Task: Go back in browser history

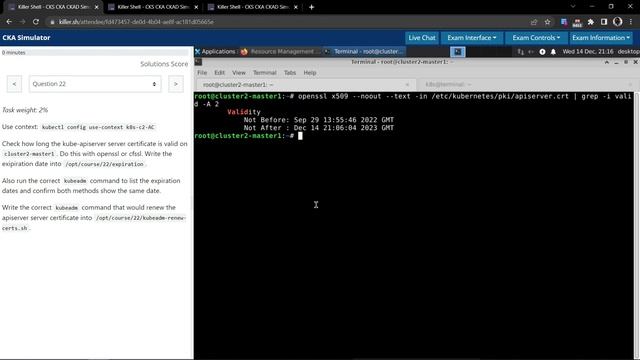Action: tap(9, 22)
